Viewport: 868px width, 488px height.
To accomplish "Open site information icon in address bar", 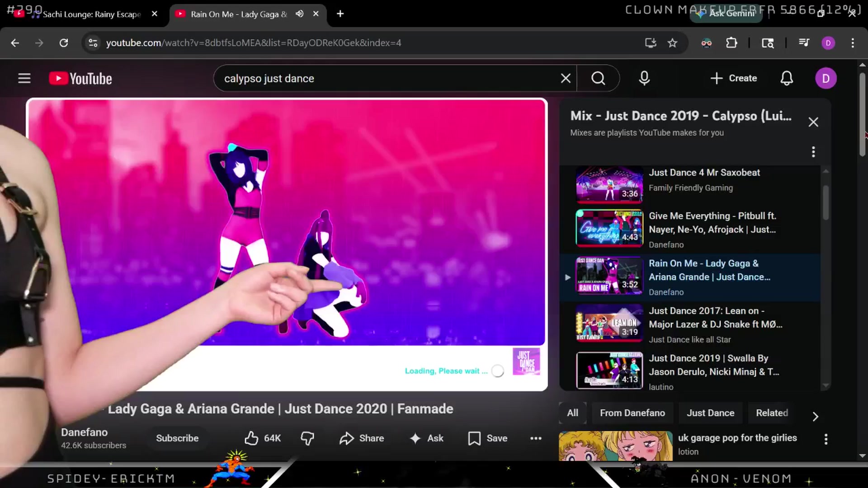I will [x=93, y=43].
